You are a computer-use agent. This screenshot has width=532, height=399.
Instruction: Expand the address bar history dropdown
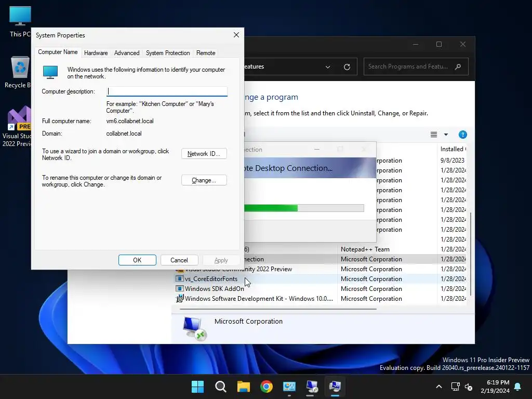point(327,67)
